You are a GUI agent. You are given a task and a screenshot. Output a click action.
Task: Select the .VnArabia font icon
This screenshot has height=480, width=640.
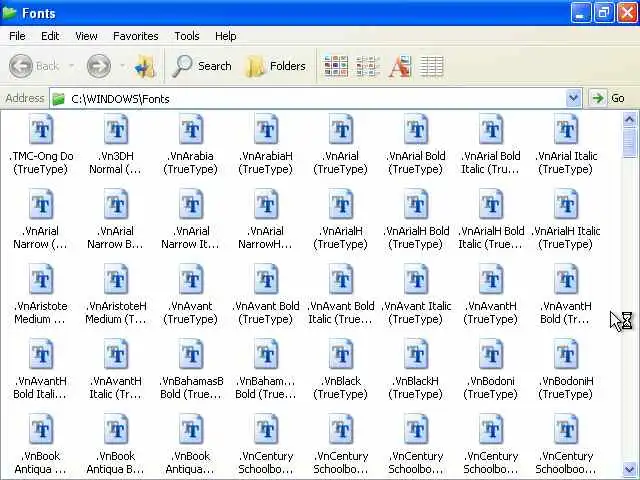pos(191,129)
